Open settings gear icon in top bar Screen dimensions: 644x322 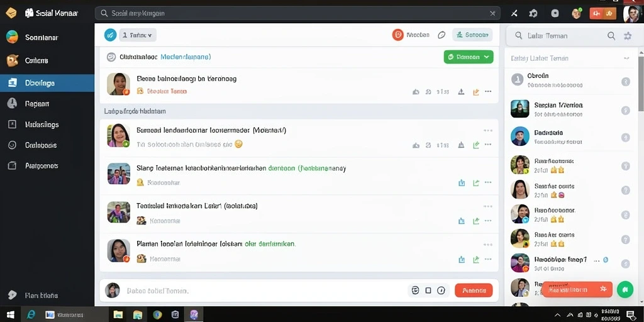tap(533, 13)
